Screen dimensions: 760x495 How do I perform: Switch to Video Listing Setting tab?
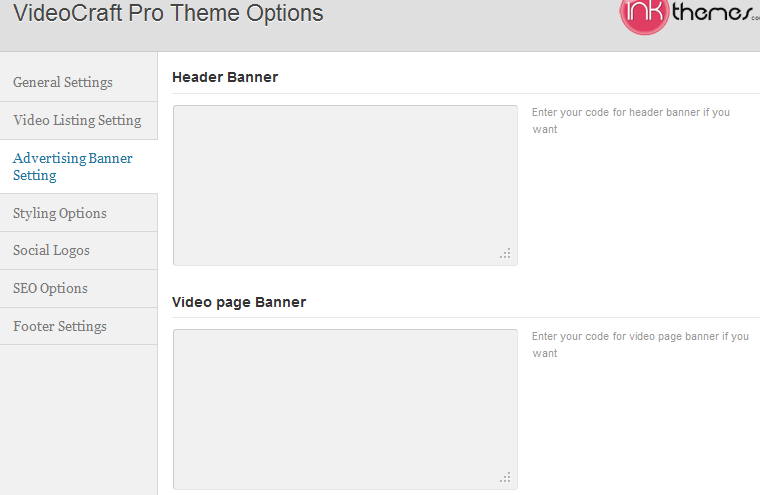pyautogui.click(x=79, y=120)
